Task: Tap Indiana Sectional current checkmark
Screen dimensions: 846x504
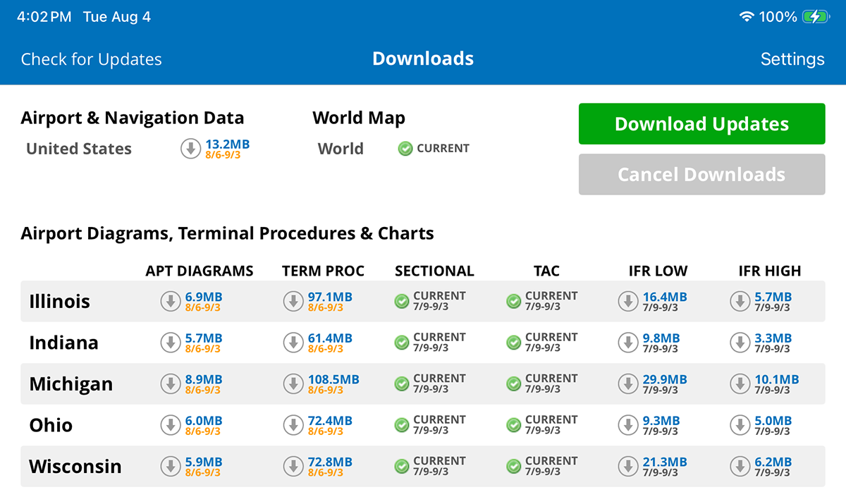Action: 402,343
